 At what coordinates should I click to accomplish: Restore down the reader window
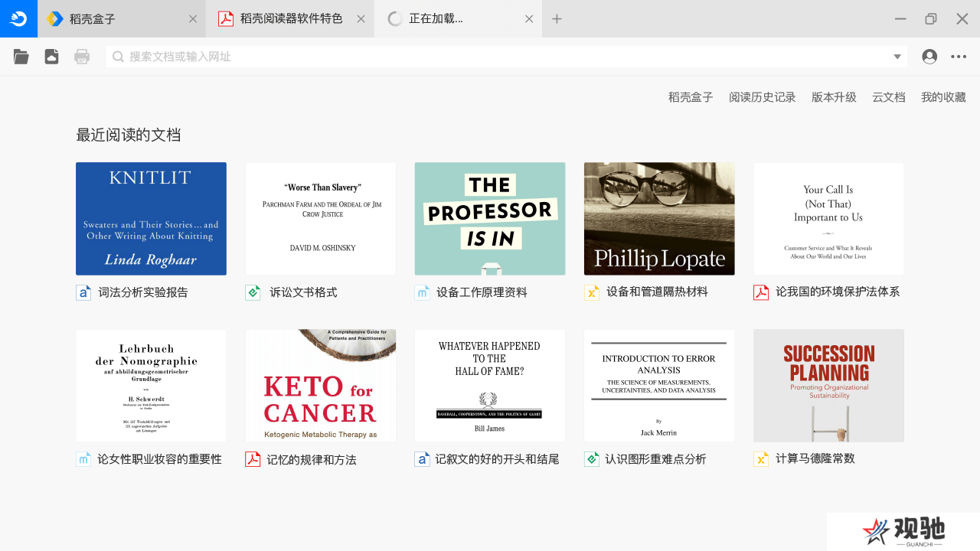(931, 19)
